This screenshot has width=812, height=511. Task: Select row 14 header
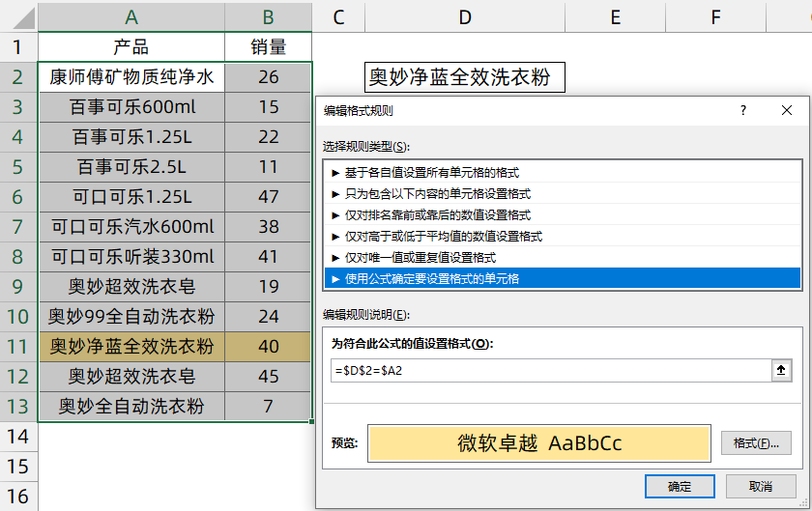(x=18, y=437)
